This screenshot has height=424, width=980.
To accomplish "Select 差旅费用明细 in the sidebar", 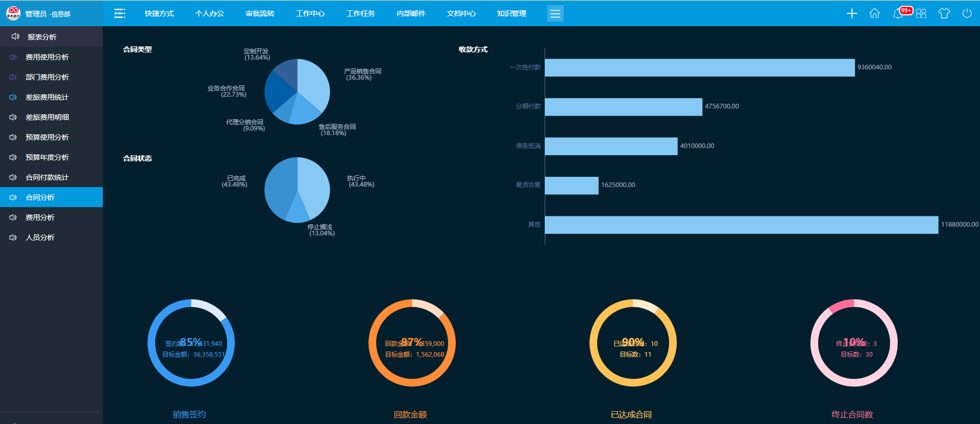I will [x=47, y=117].
